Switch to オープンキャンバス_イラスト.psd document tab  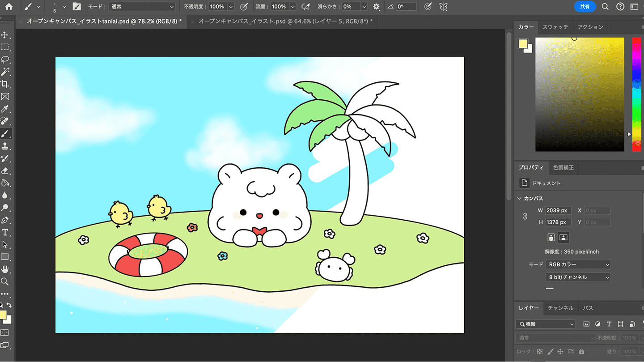(285, 21)
